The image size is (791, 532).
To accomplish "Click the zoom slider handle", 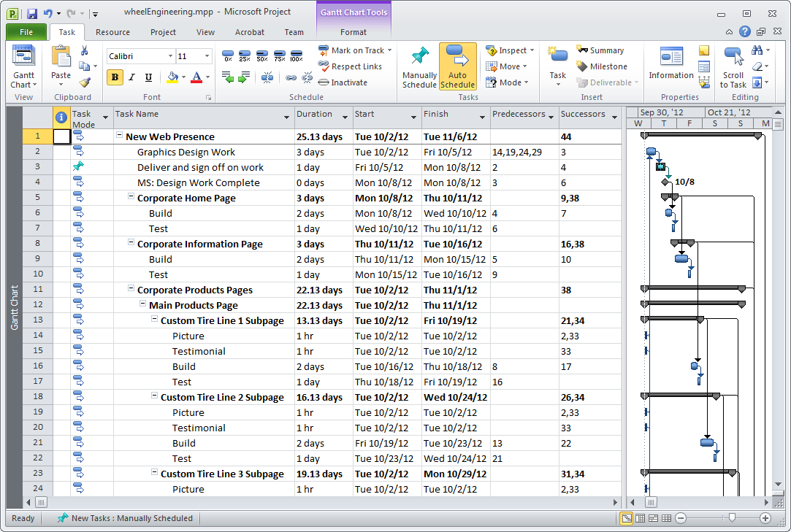I will pyautogui.click(x=732, y=517).
